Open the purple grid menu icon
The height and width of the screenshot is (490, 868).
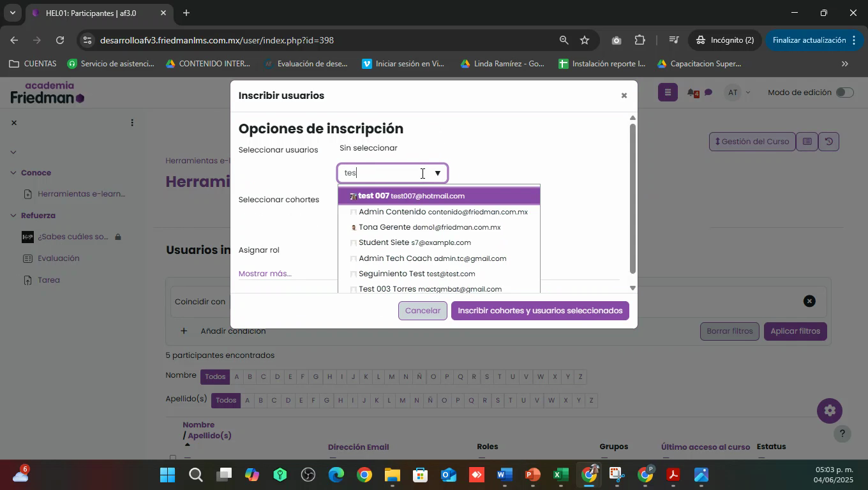[667, 93]
